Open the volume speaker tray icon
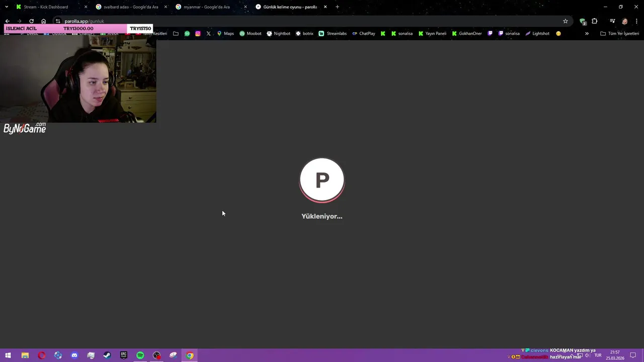Image resolution: width=644 pixels, height=362 pixels. [x=587, y=355]
